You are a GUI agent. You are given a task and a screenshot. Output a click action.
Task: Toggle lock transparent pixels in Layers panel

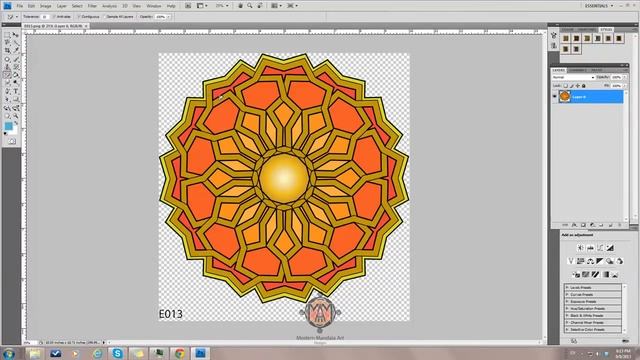point(566,86)
